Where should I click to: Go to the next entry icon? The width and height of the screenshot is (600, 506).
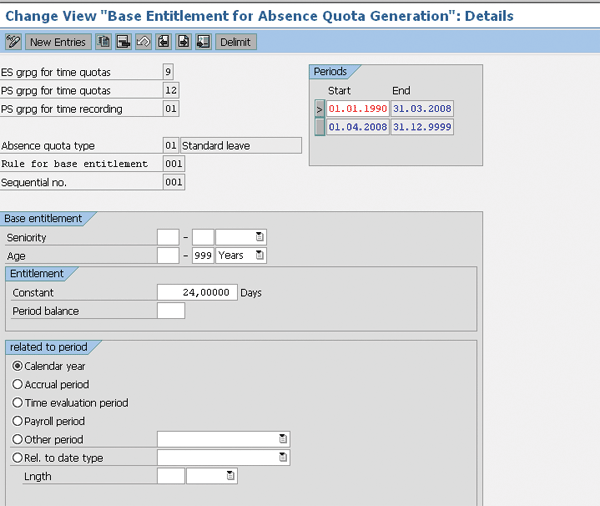pos(183,42)
